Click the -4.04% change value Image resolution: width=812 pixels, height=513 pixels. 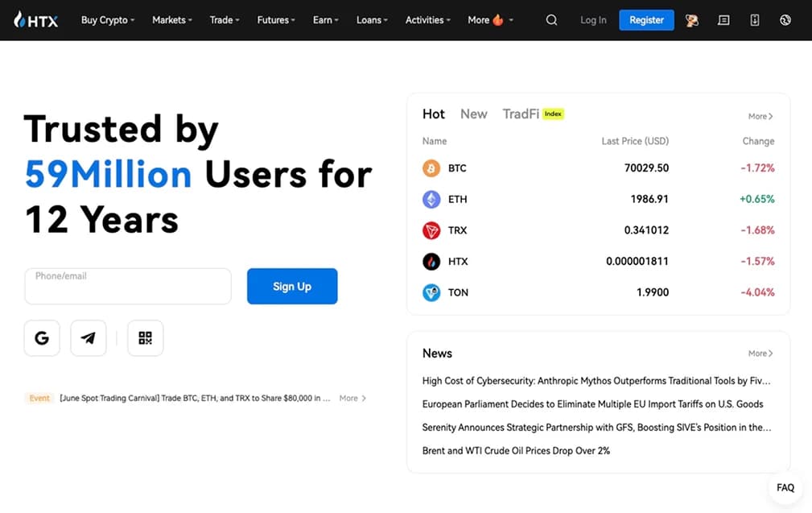click(x=757, y=292)
